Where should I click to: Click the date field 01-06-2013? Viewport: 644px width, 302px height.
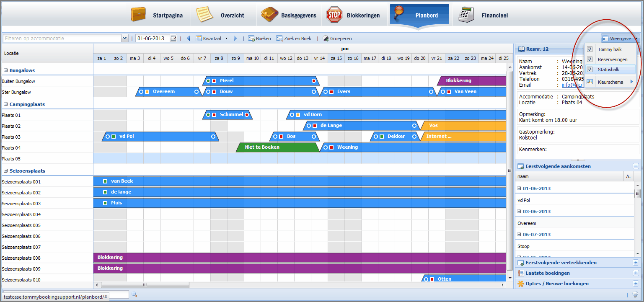[x=153, y=38]
